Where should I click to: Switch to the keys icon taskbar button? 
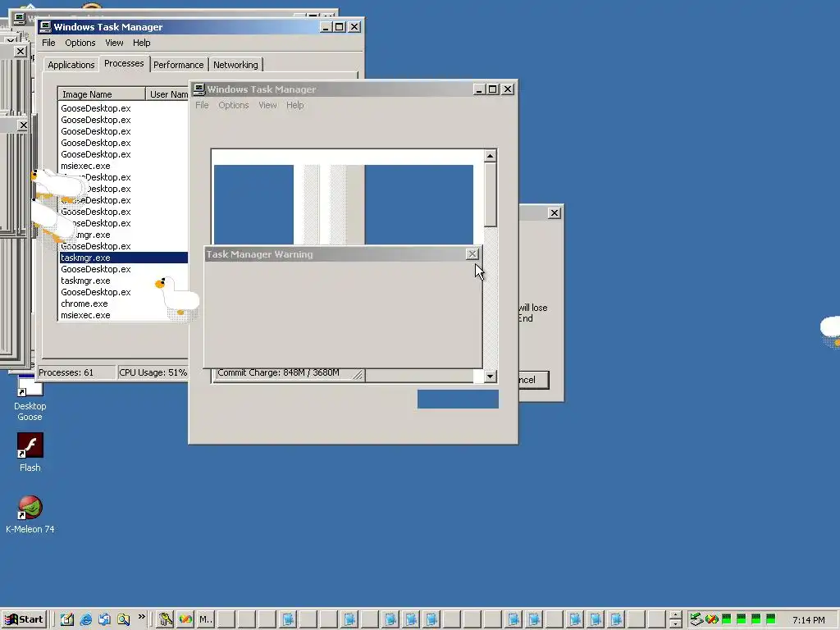click(165, 619)
